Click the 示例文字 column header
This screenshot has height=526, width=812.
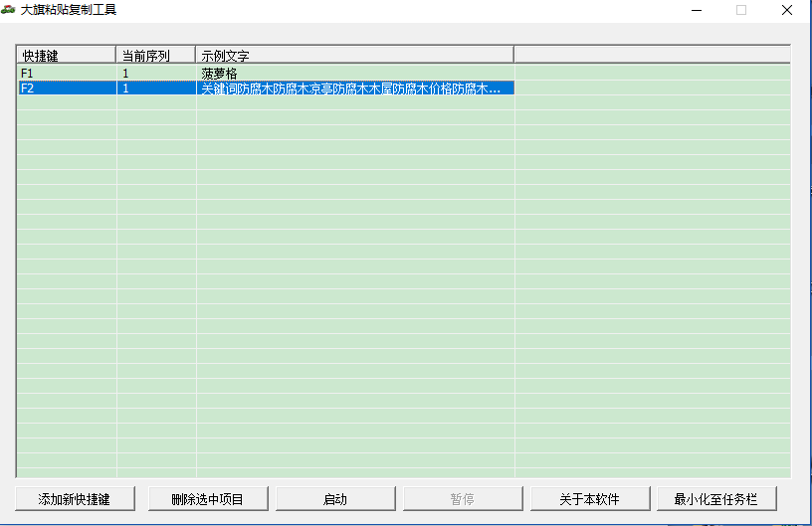pos(353,55)
